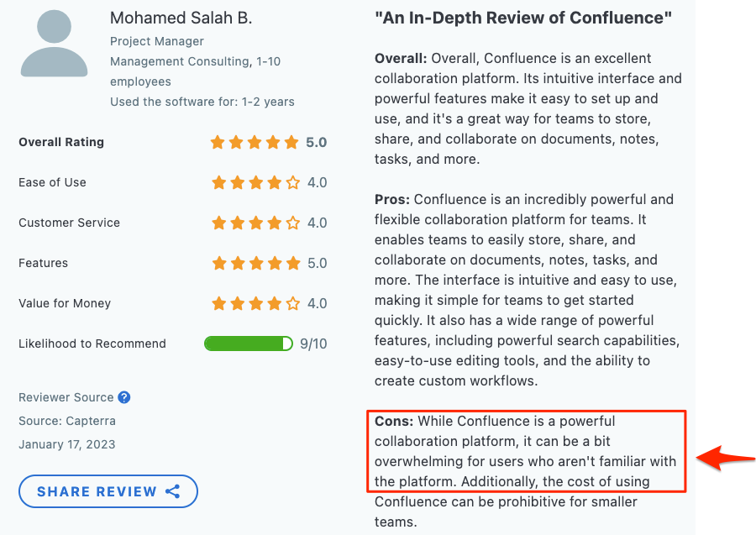Image resolution: width=756 pixels, height=535 pixels.
Task: Click the Customer Service star rating
Action: (256, 223)
